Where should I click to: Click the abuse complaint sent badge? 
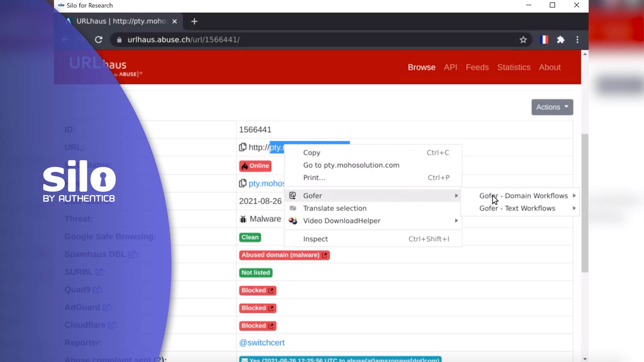click(x=340, y=359)
